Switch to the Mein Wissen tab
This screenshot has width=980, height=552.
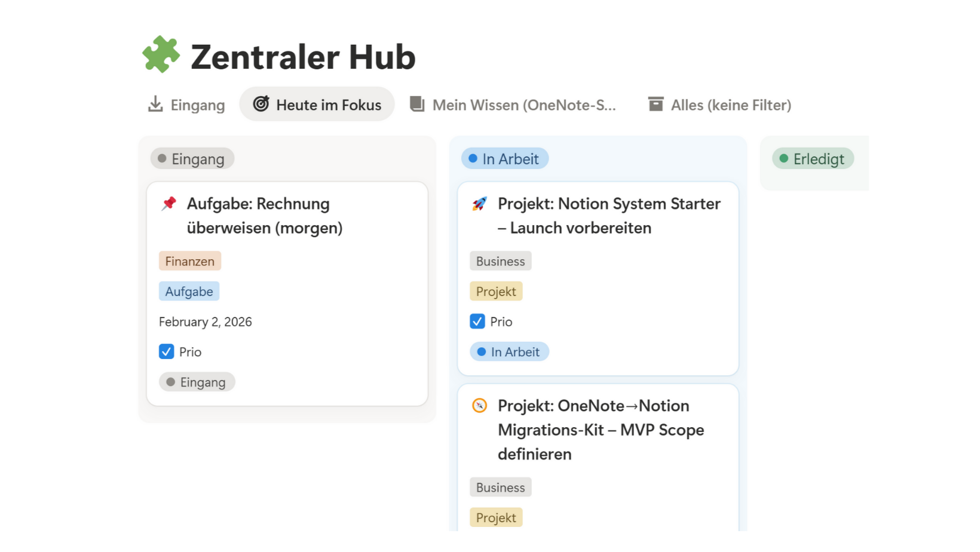(x=523, y=105)
